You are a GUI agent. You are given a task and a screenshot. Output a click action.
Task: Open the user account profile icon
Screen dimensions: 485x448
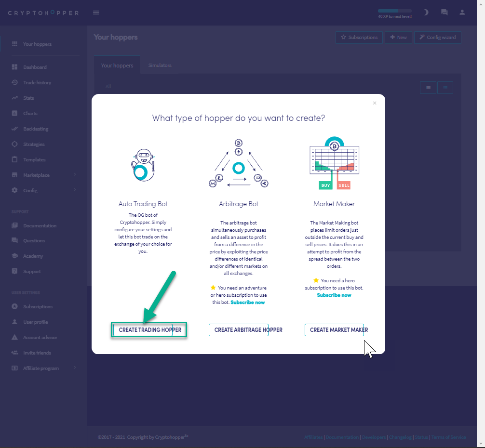[x=462, y=13]
